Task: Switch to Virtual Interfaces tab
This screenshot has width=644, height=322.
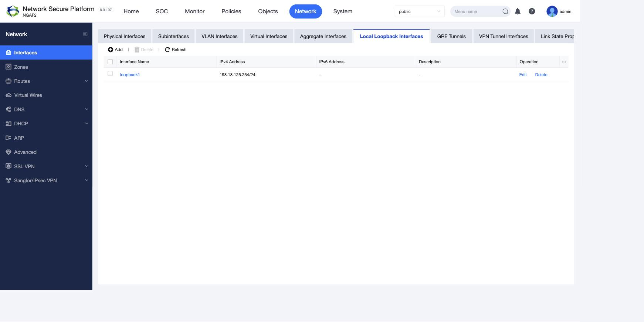Action: coord(269,36)
